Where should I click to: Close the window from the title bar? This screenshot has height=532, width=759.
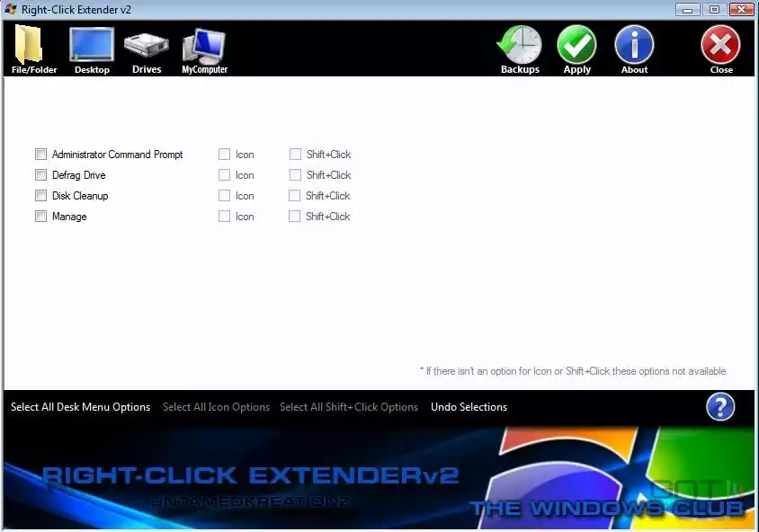741,9
